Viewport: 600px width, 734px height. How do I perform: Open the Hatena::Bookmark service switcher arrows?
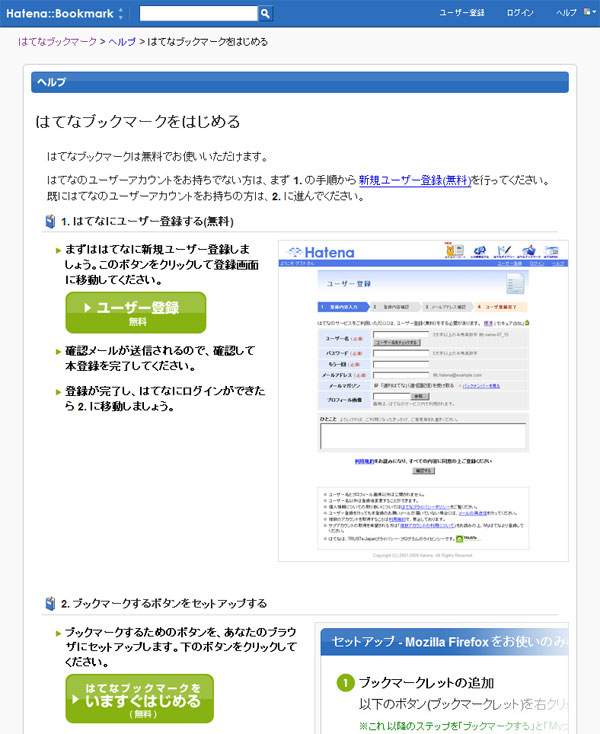(x=121, y=14)
